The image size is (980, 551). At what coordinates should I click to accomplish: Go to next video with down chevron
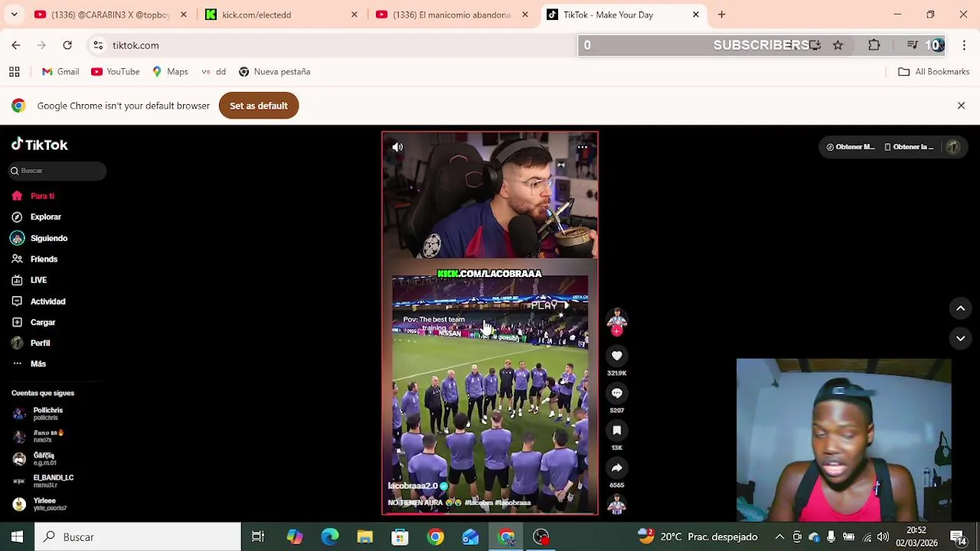pos(960,338)
